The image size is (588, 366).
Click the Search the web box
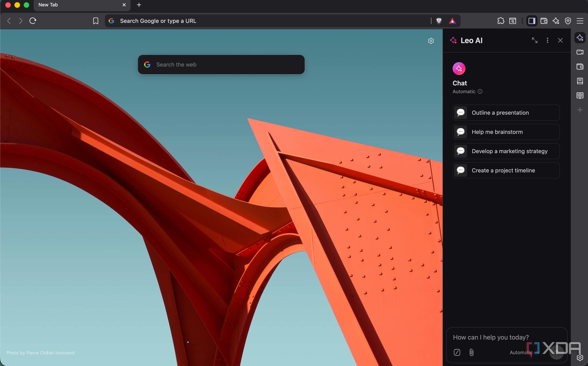point(221,65)
